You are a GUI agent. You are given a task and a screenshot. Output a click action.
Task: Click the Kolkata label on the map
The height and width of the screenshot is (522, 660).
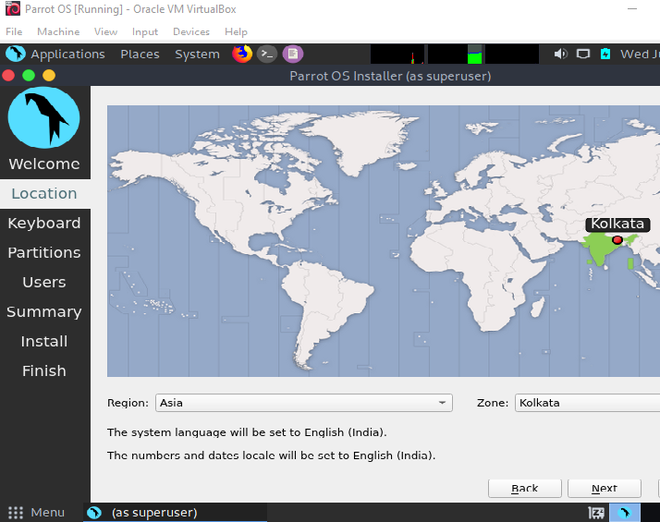(x=617, y=224)
